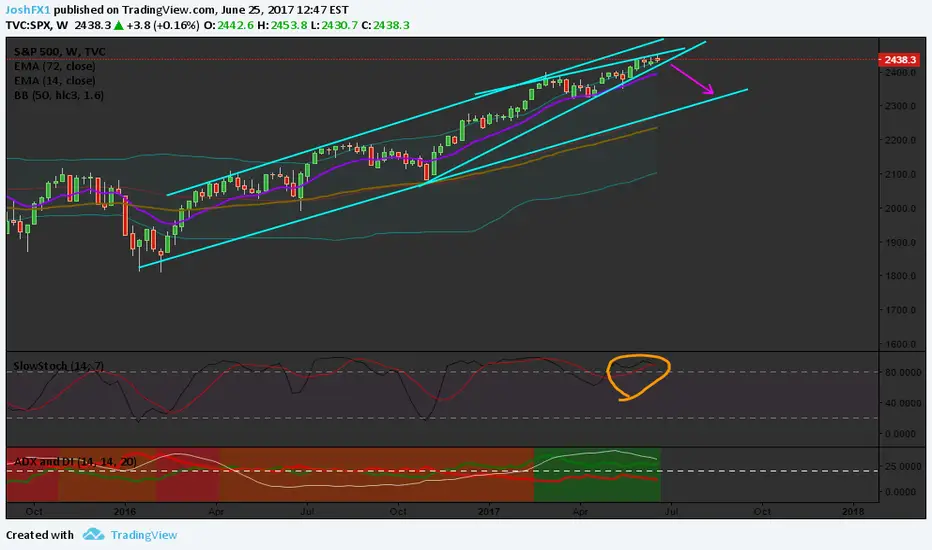
Task: Click the H:2453.8 high value in header
Action: tap(282, 25)
